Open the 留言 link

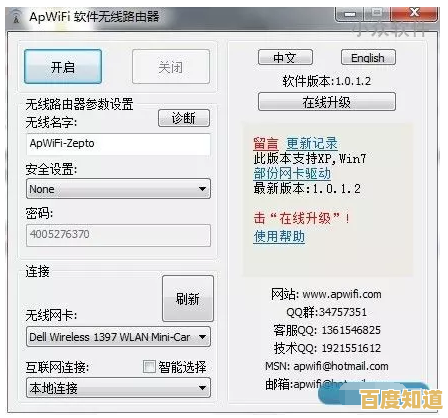point(265,144)
